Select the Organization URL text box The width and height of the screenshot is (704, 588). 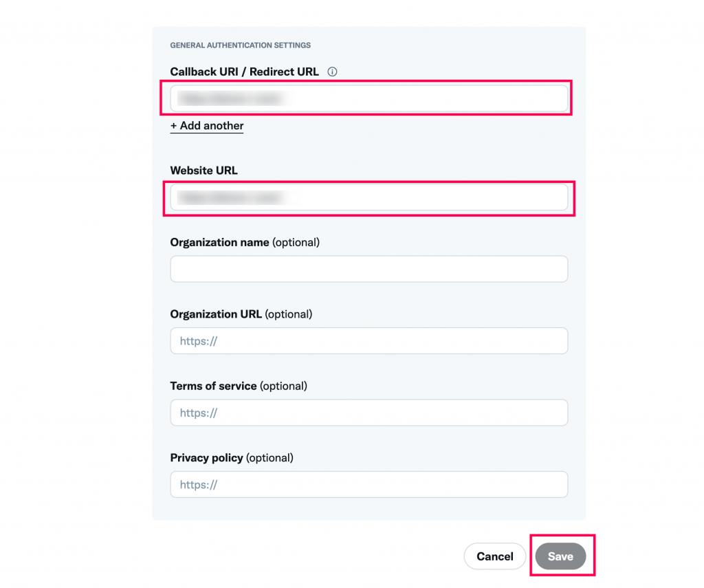[x=369, y=341]
